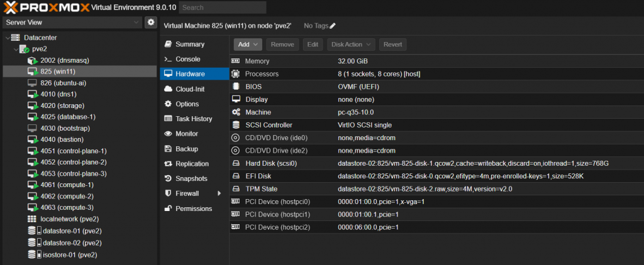Click the Snapshots history icon
The height and width of the screenshot is (265, 644).
(168, 178)
